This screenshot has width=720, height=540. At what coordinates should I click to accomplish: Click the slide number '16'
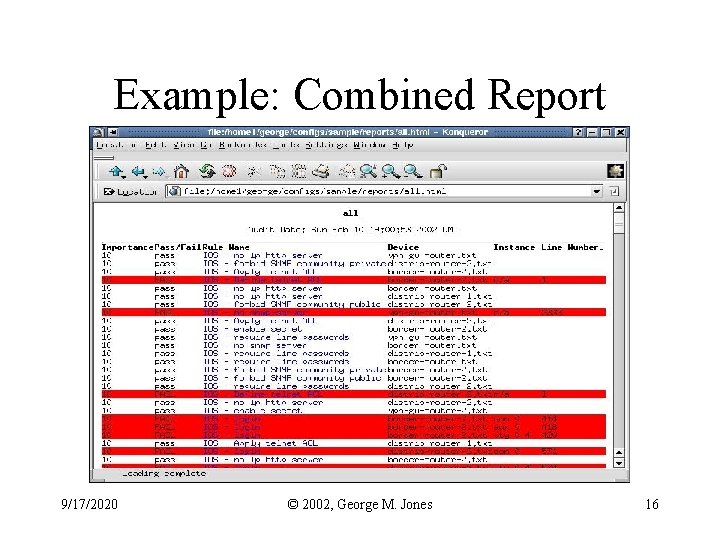[652, 505]
